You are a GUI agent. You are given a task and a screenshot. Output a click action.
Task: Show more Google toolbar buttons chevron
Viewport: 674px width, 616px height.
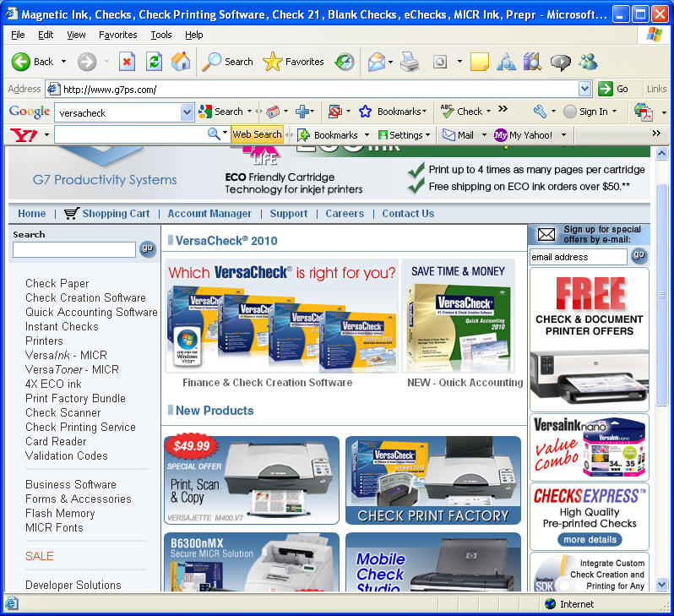pos(503,109)
